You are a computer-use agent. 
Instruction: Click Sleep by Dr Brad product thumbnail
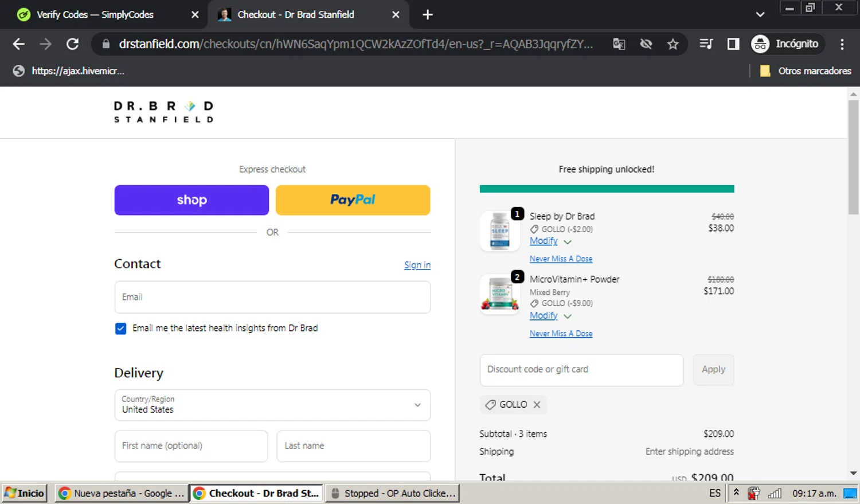click(x=500, y=231)
